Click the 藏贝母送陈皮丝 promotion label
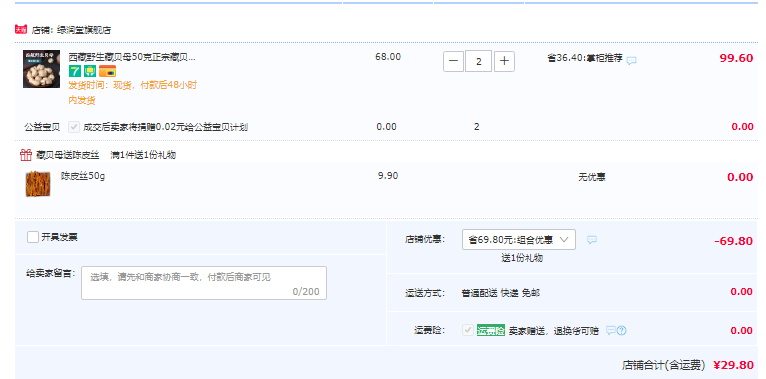Viewport: 766px width, 379px height. pos(67,155)
